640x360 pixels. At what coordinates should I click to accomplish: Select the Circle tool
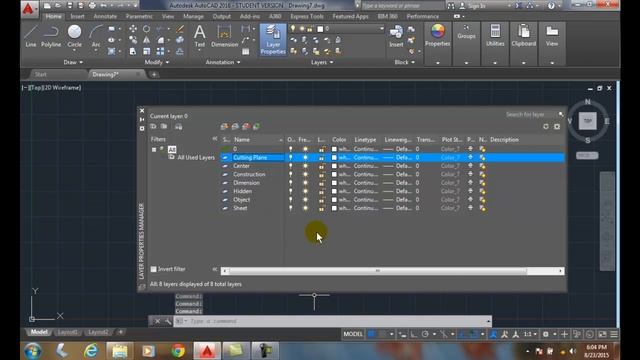click(74, 36)
